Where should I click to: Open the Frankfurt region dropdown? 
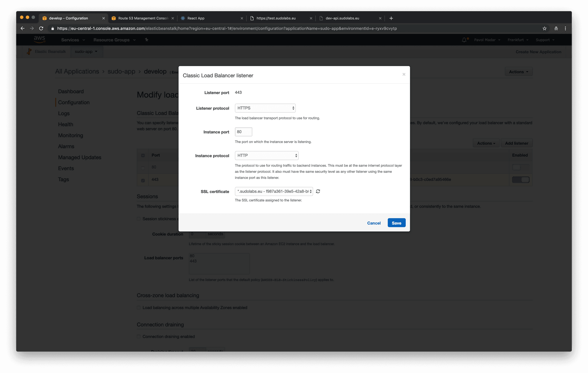[518, 40]
